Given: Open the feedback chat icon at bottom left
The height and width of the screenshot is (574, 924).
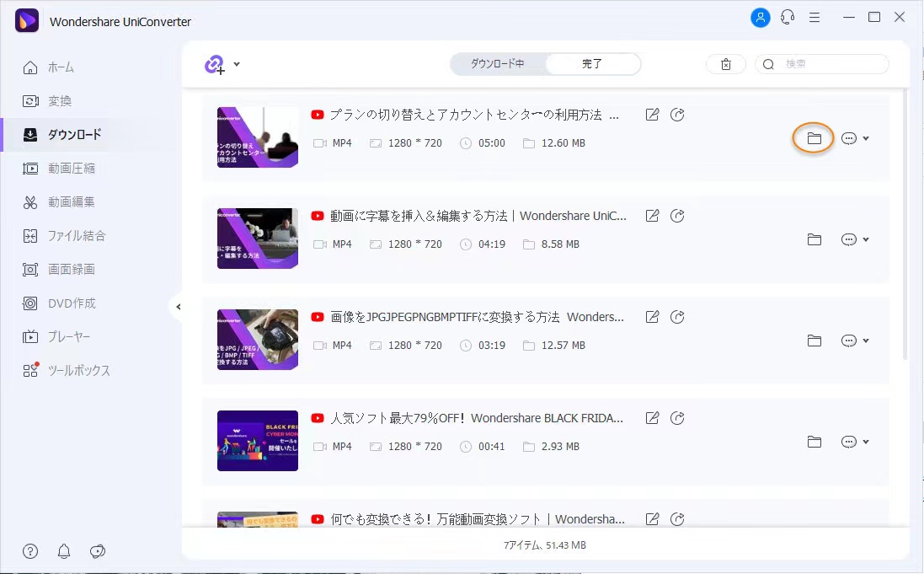Looking at the screenshot, I should pos(97,551).
